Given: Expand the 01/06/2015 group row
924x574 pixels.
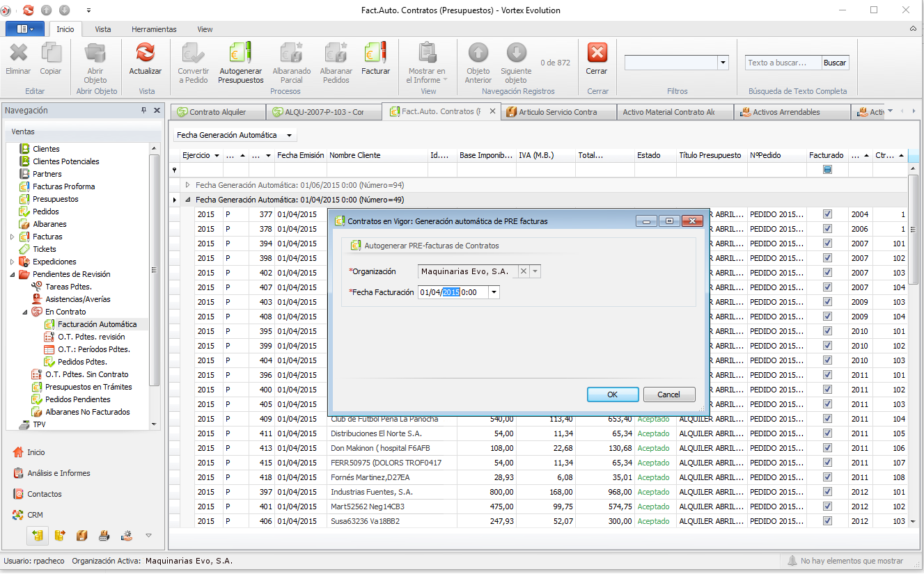Looking at the screenshot, I should pos(187,185).
